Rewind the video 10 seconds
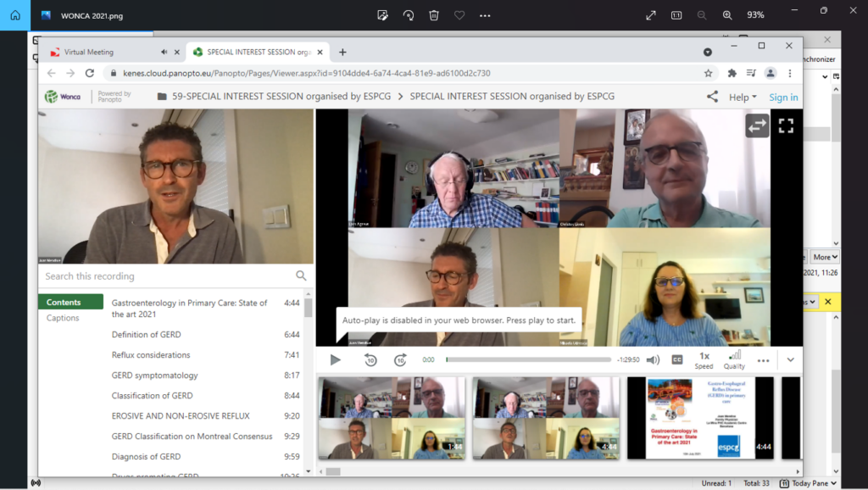Screen dimensions: 868x490 (x=371, y=360)
